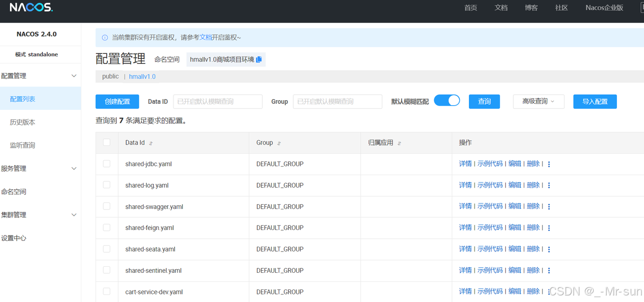The image size is (644, 302).
Task: Toggle the select-all checkbox in table header
Action: pyautogui.click(x=107, y=142)
